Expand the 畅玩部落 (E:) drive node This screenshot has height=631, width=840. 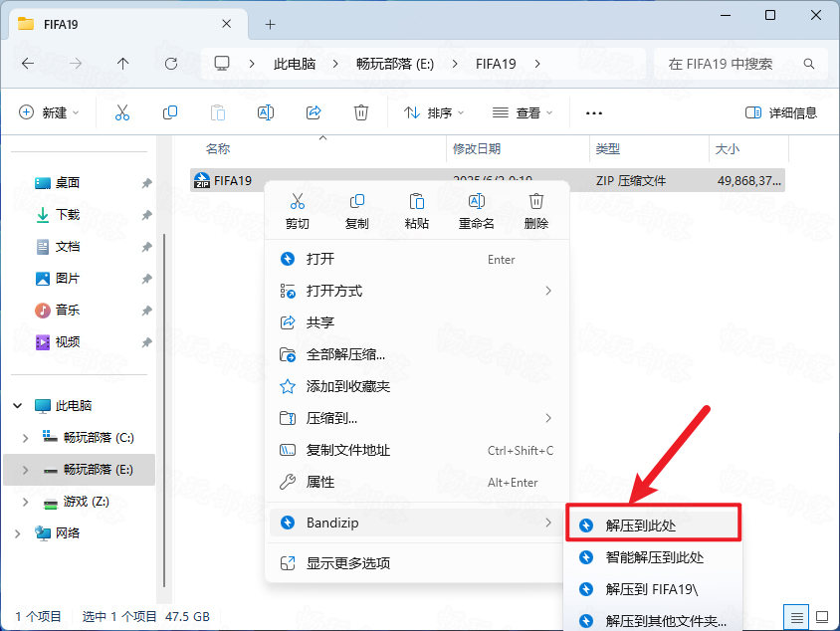click(x=25, y=470)
